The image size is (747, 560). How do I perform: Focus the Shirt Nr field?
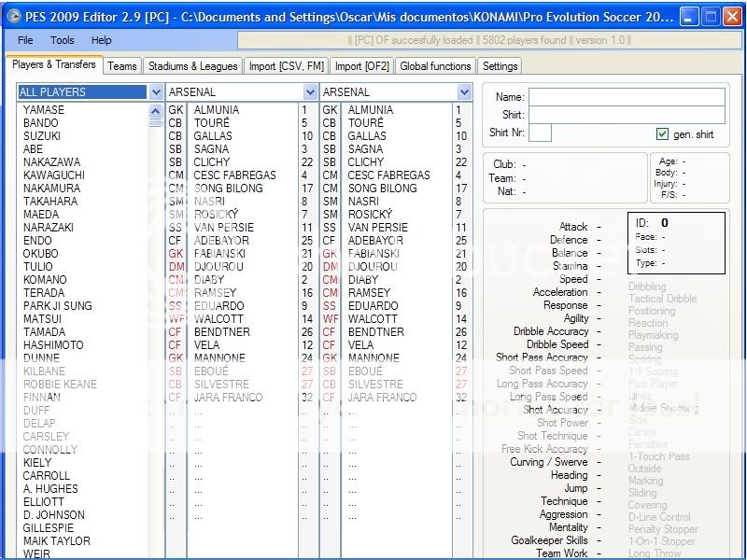[541, 133]
